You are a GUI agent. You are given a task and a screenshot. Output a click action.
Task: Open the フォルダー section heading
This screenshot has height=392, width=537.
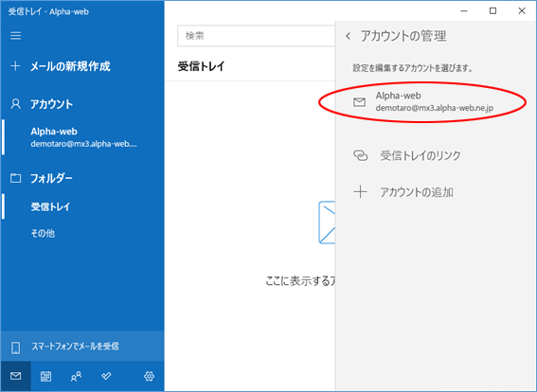coord(51,178)
